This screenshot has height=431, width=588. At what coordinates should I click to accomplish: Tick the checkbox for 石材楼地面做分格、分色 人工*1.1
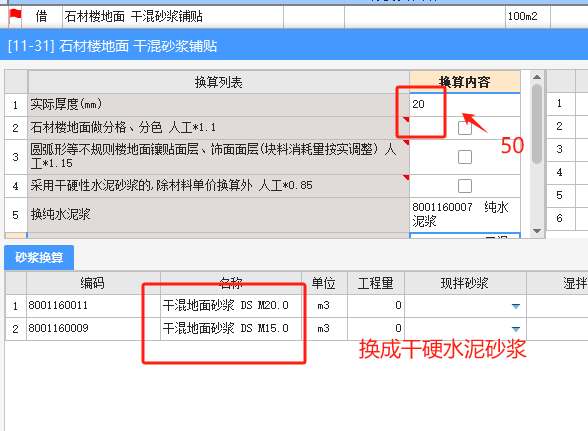465,128
